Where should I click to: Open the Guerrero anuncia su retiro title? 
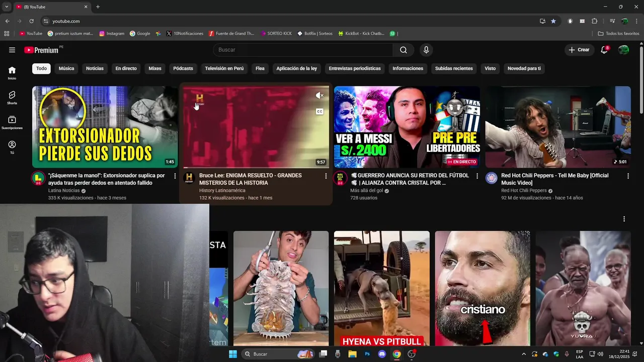click(410, 179)
